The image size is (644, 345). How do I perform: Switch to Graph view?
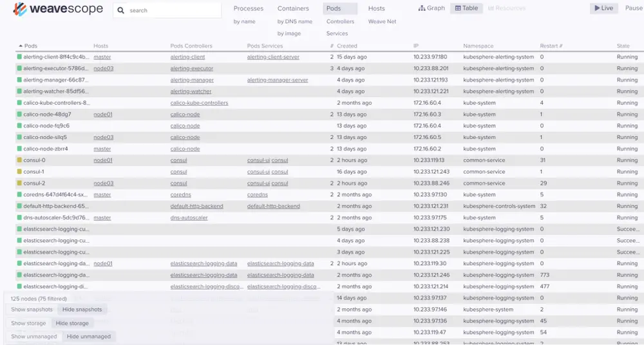pos(431,8)
